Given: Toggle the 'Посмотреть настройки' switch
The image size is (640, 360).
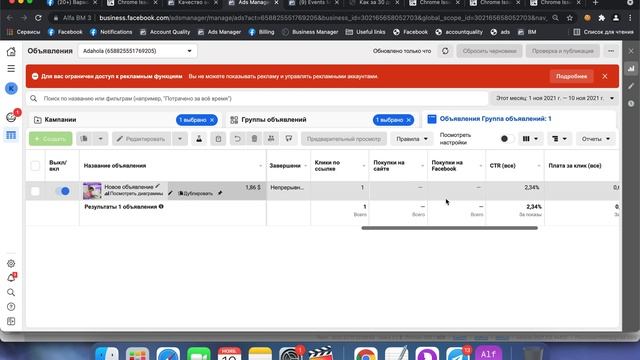Looking at the screenshot, I should coord(507,139).
